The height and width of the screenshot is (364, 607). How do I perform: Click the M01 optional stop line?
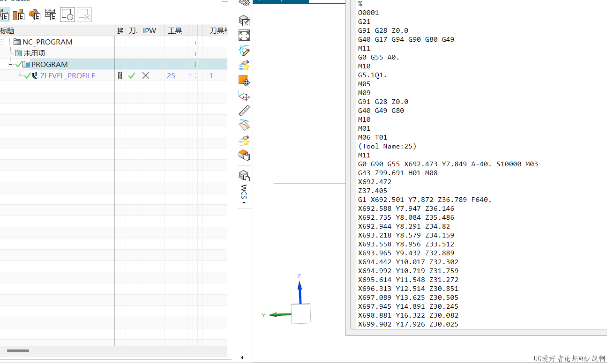tap(364, 128)
